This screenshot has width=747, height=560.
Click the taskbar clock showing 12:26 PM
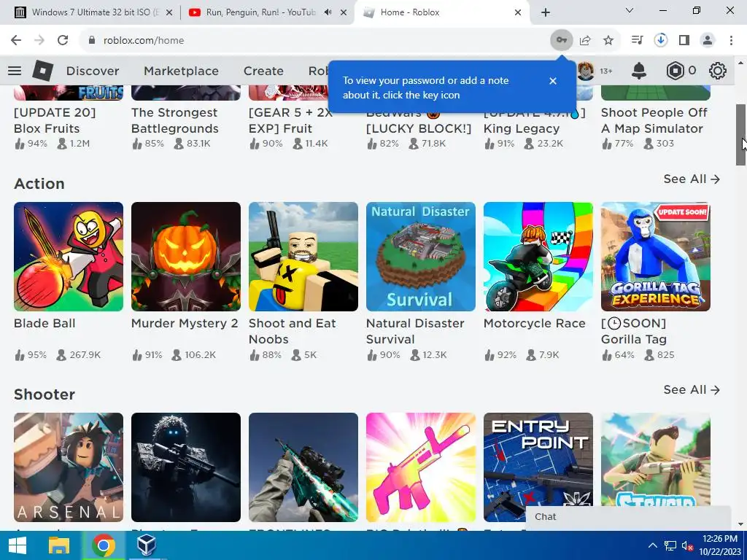tap(720, 545)
